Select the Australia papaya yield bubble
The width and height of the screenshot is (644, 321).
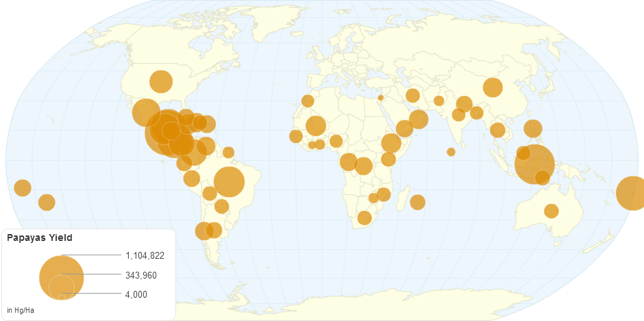pos(552,211)
